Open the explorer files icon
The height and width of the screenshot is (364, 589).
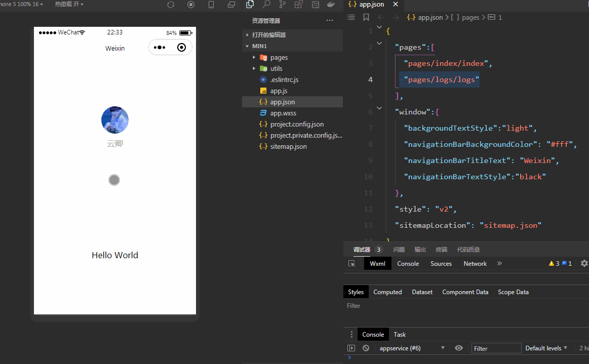[250, 4]
